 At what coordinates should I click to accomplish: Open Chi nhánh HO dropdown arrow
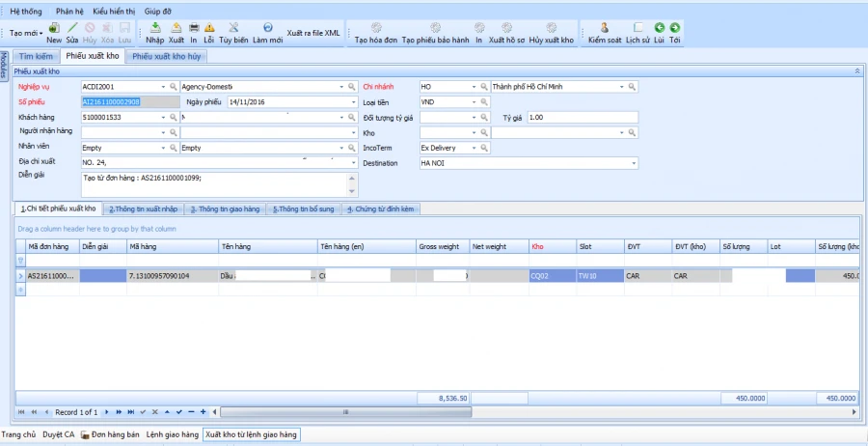pos(474,87)
